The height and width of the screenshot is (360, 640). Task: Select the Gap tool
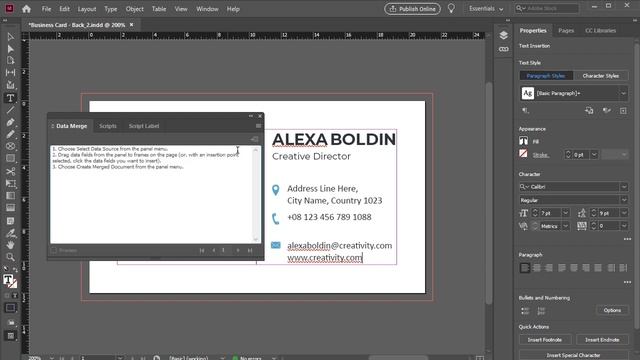pyautogui.click(x=11, y=73)
